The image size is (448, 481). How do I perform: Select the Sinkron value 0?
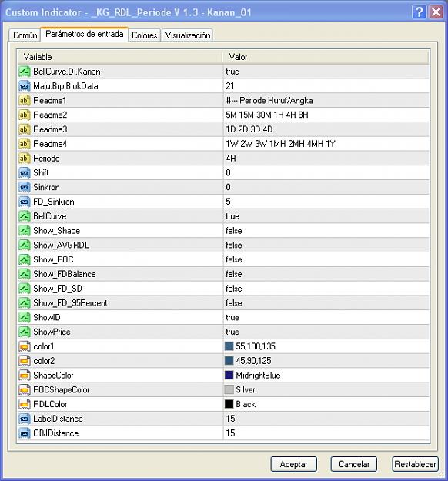[228, 187]
